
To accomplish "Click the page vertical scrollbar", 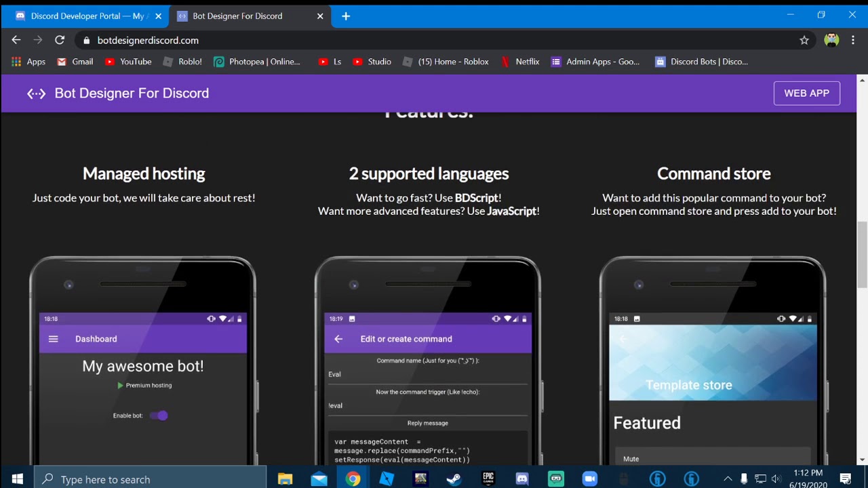I will click(862, 254).
